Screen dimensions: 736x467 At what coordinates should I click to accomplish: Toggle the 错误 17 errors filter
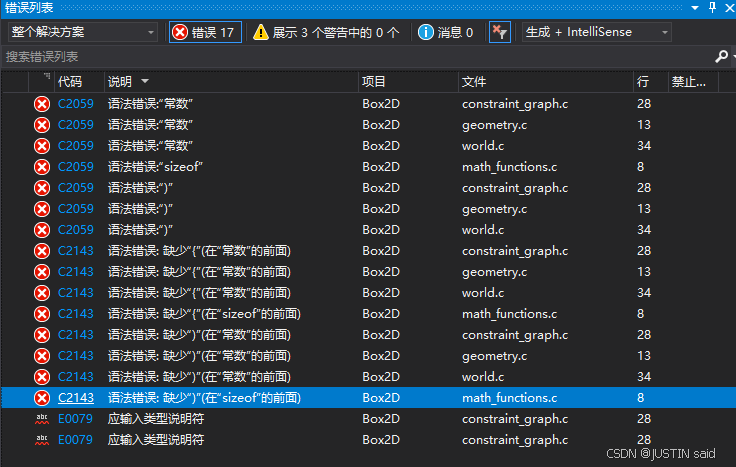pyautogui.click(x=204, y=32)
